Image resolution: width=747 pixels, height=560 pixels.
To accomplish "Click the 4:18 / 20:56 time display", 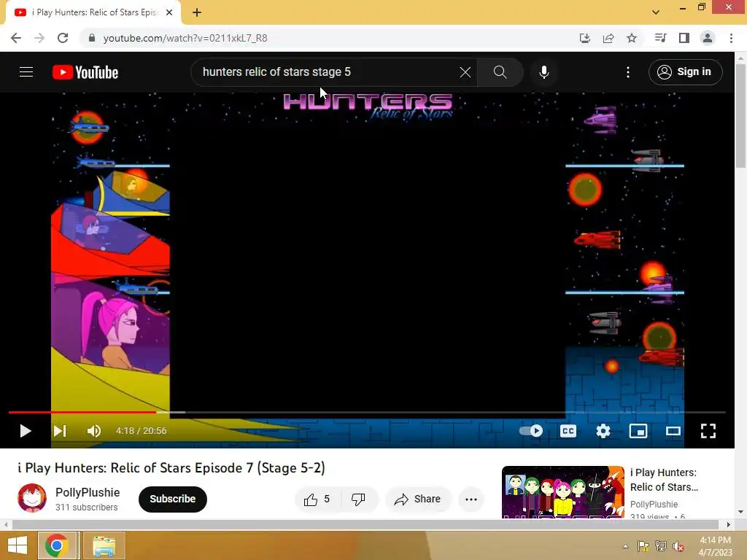I will click(142, 431).
